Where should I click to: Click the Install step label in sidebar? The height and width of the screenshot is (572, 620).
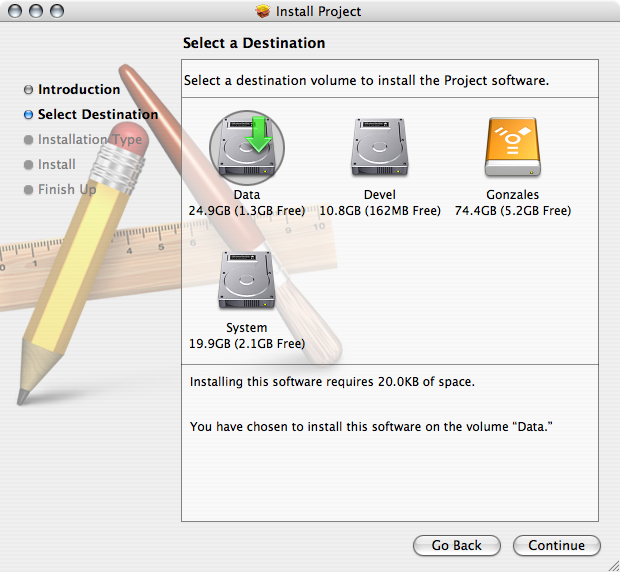[x=57, y=165]
